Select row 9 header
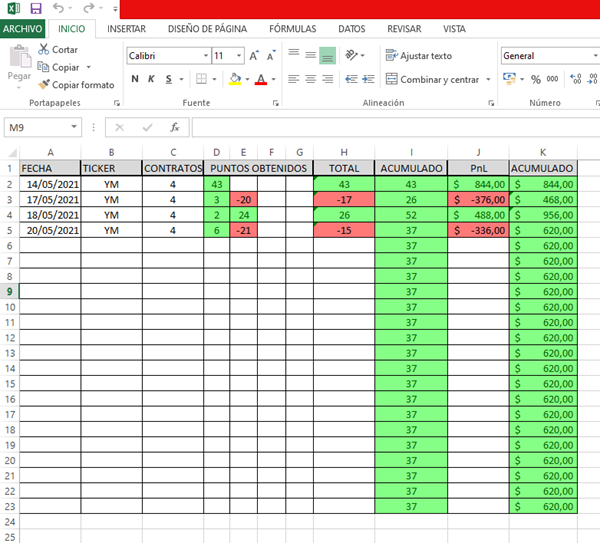This screenshot has width=600, height=543. 10,292
